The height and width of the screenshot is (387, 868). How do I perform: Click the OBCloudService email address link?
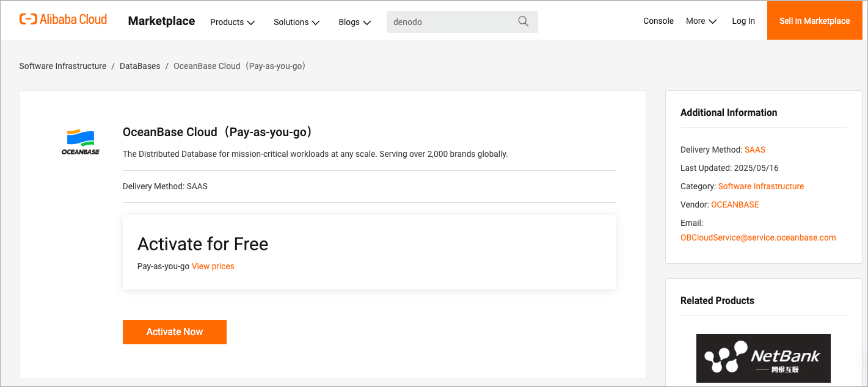pyautogui.click(x=757, y=237)
